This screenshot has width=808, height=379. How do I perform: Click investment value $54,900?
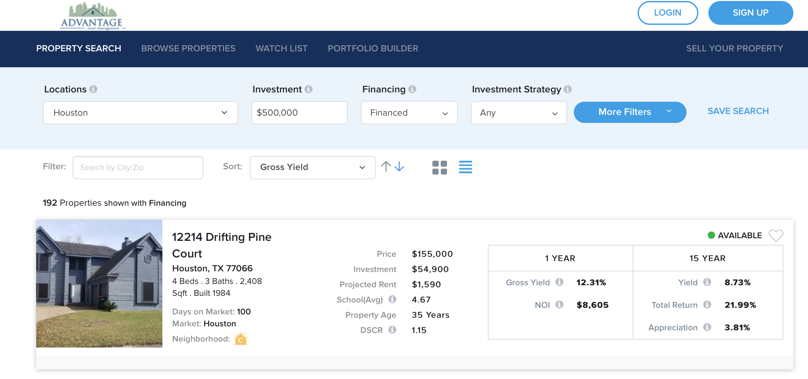[430, 269]
